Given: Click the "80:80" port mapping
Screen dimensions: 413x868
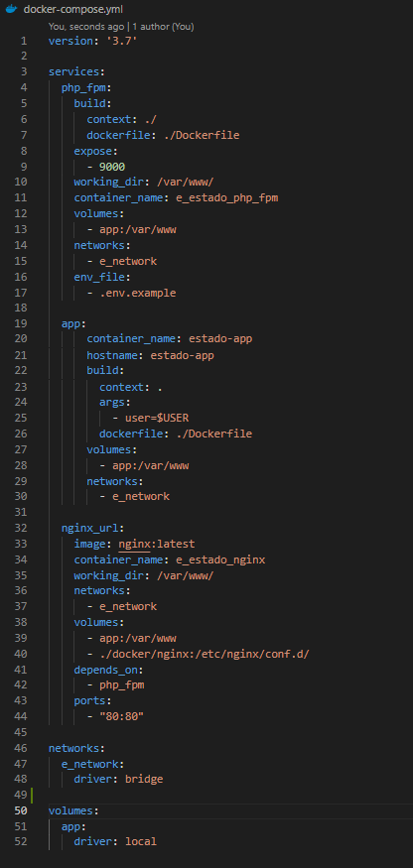Looking at the screenshot, I should click(x=121, y=717).
